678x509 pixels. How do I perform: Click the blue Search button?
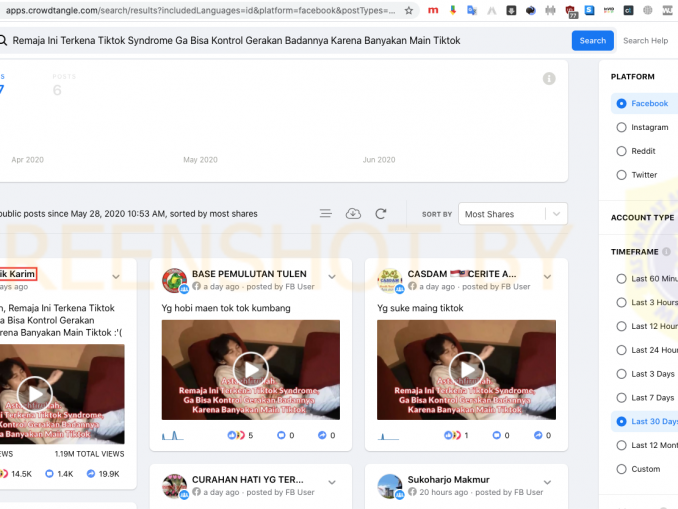point(592,41)
